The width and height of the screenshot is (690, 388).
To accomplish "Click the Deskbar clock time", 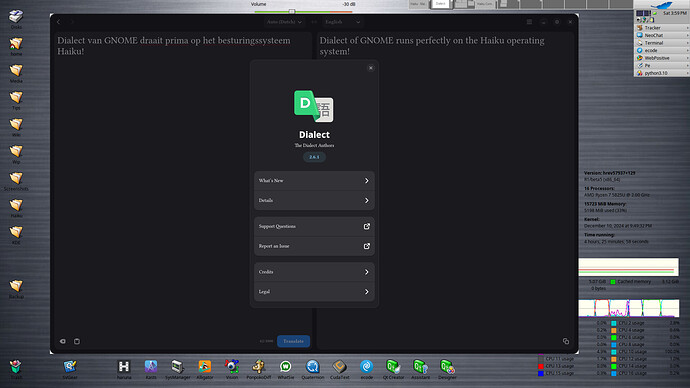I will click(675, 13).
